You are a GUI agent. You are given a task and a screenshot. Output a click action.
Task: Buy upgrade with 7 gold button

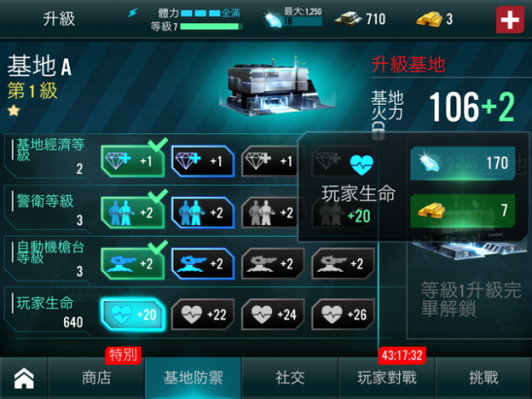(x=463, y=211)
